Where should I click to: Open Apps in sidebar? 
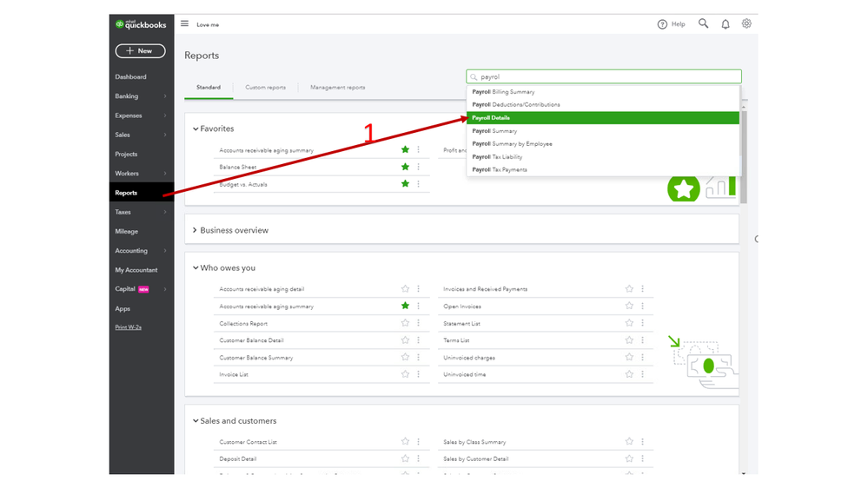(x=123, y=309)
